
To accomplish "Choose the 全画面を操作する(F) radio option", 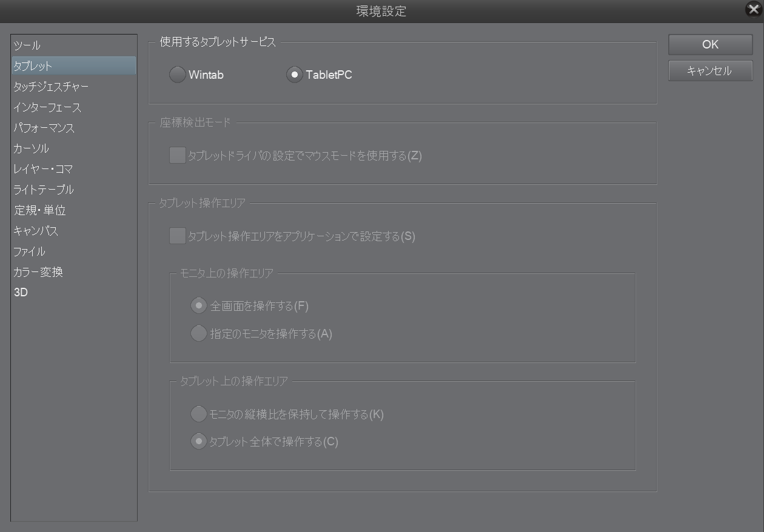I will pyautogui.click(x=199, y=306).
